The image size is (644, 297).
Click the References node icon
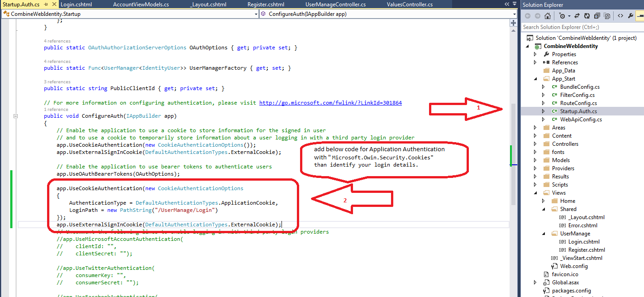pyautogui.click(x=546, y=62)
